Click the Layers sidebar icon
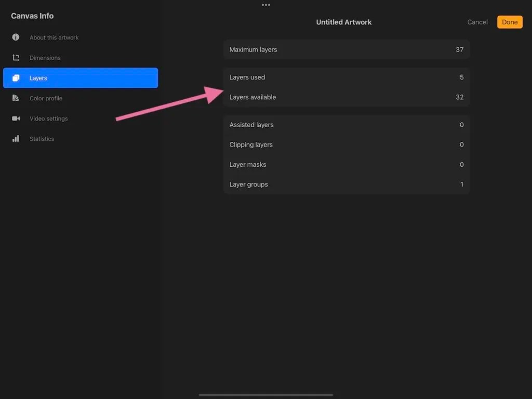532x399 pixels. pos(16,78)
